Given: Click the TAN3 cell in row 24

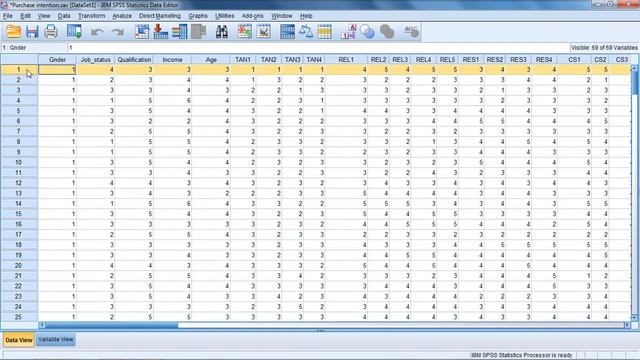Looking at the screenshot, I should 293,307.
